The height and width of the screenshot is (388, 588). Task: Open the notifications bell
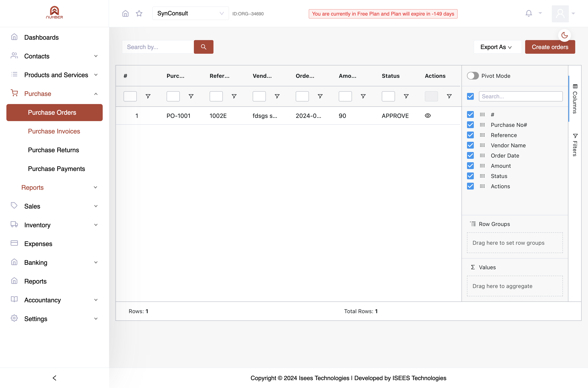tap(529, 13)
